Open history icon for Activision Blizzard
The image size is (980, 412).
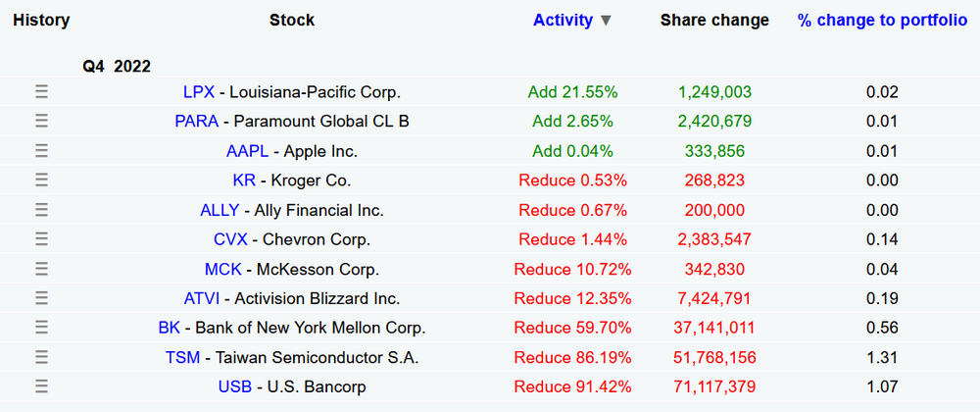(x=41, y=298)
